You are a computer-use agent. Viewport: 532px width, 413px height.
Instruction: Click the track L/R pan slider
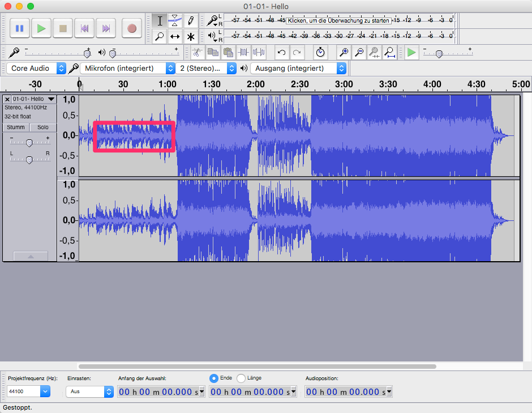pyautogui.click(x=29, y=160)
